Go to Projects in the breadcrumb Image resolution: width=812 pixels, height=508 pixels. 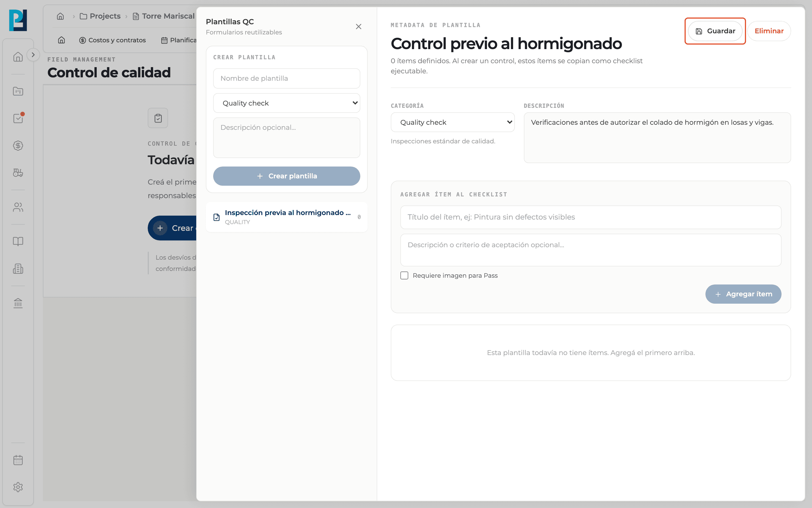click(100, 16)
